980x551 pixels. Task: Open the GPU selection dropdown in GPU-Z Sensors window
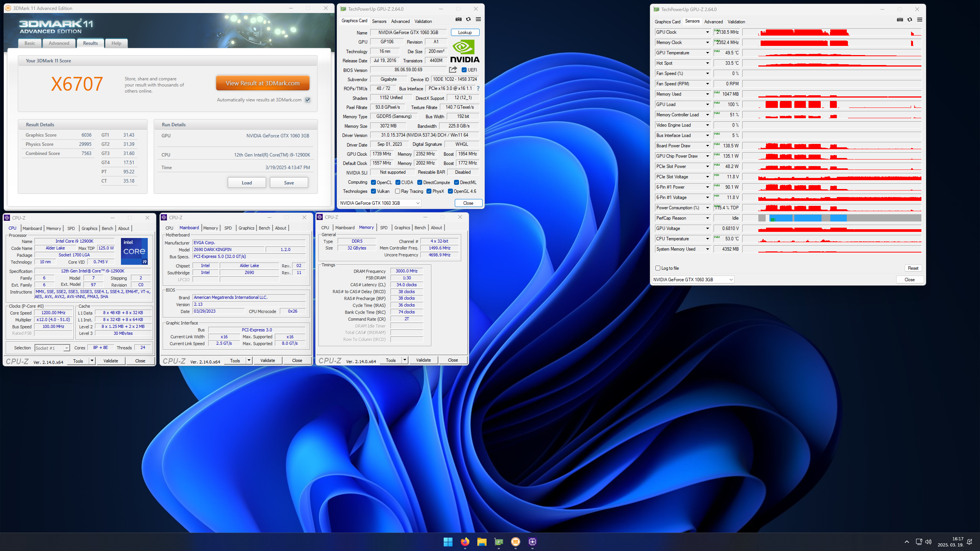tap(693, 280)
